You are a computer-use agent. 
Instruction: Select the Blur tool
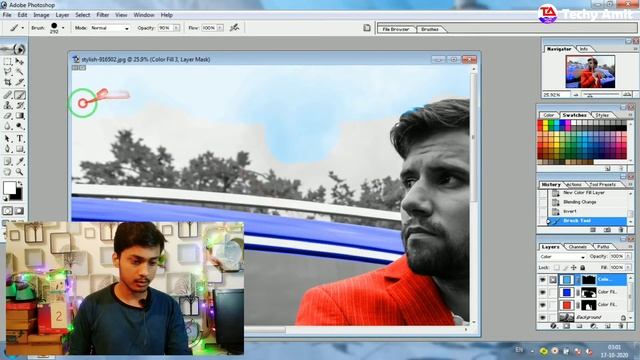[x=8, y=126]
